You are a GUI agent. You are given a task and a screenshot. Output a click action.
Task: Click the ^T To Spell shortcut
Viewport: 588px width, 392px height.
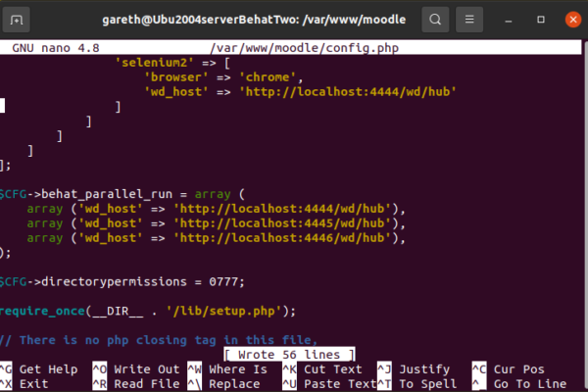point(417,384)
